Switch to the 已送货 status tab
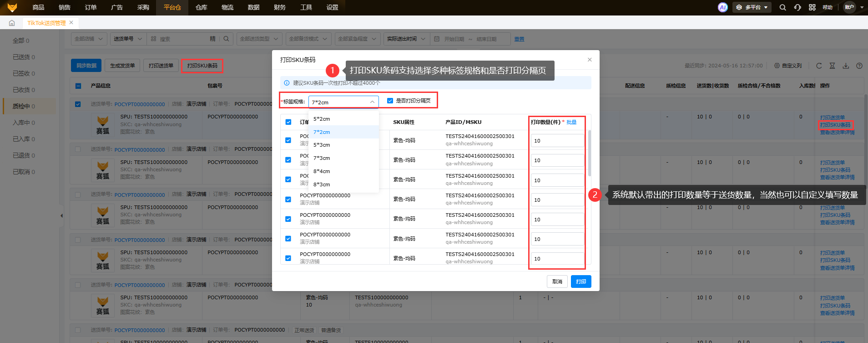The image size is (868, 343). point(24,57)
